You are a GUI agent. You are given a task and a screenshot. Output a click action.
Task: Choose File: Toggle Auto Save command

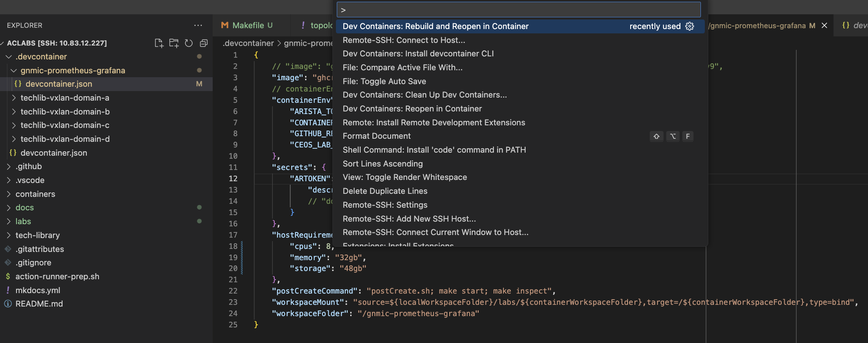520,81
